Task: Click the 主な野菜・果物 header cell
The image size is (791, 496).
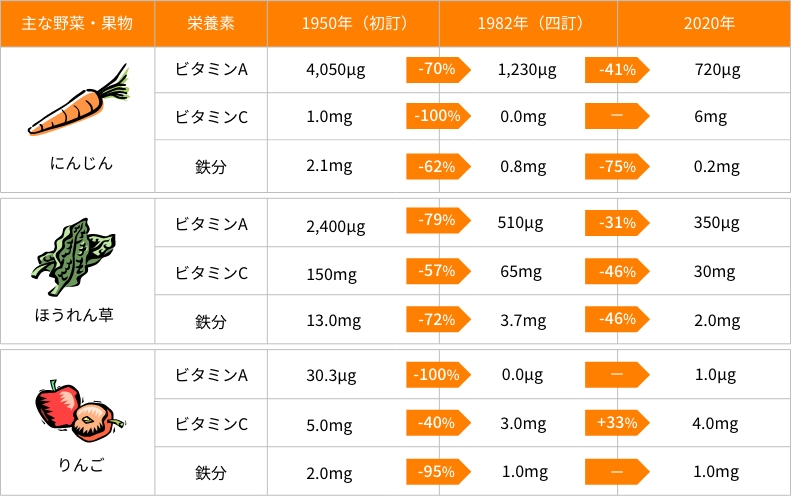Action: (x=77, y=24)
